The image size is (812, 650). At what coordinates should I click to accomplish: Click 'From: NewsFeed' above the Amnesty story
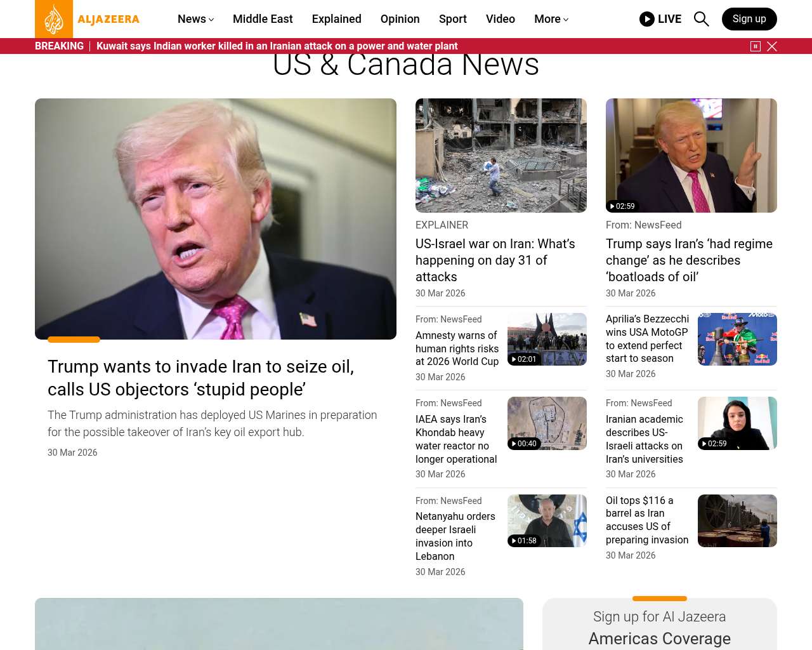tap(449, 319)
